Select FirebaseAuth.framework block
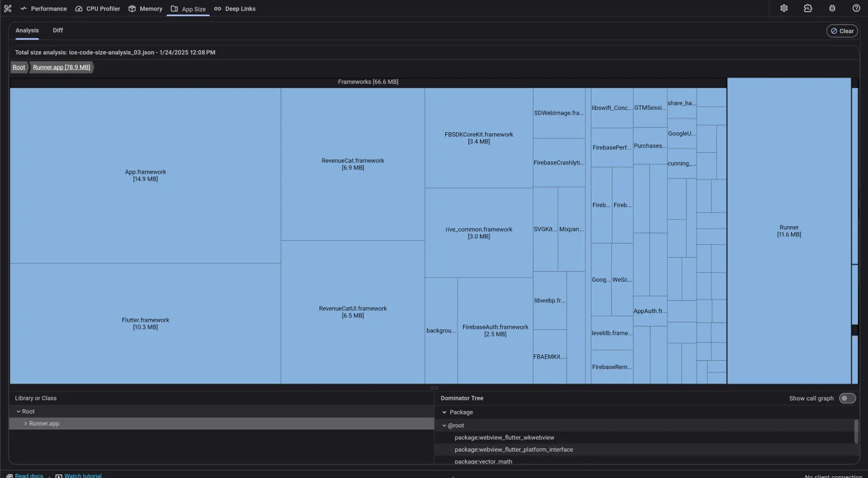 coord(495,331)
